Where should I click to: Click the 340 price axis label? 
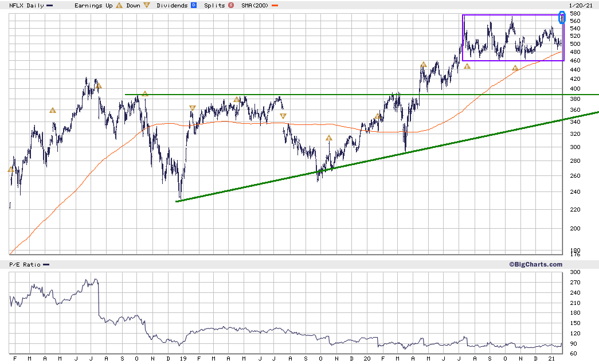coord(575,122)
